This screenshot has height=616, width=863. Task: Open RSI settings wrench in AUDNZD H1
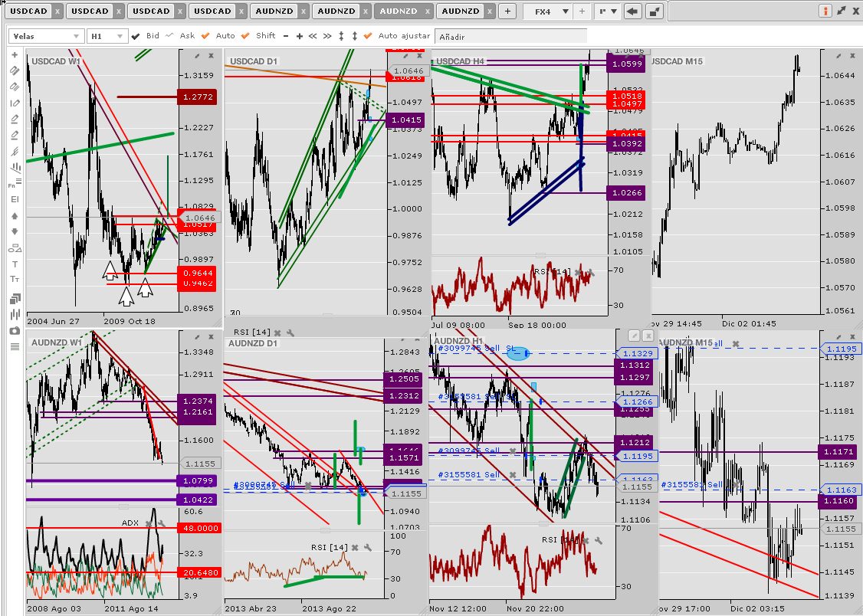(599, 541)
